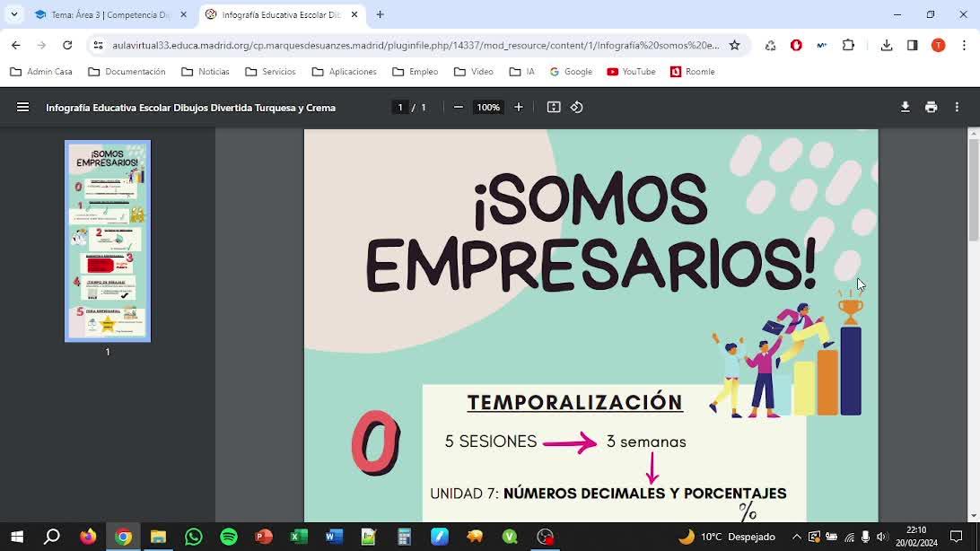Open the recycle-arrows extension icon
Image resolution: width=980 pixels, height=551 pixels.
coord(770,45)
